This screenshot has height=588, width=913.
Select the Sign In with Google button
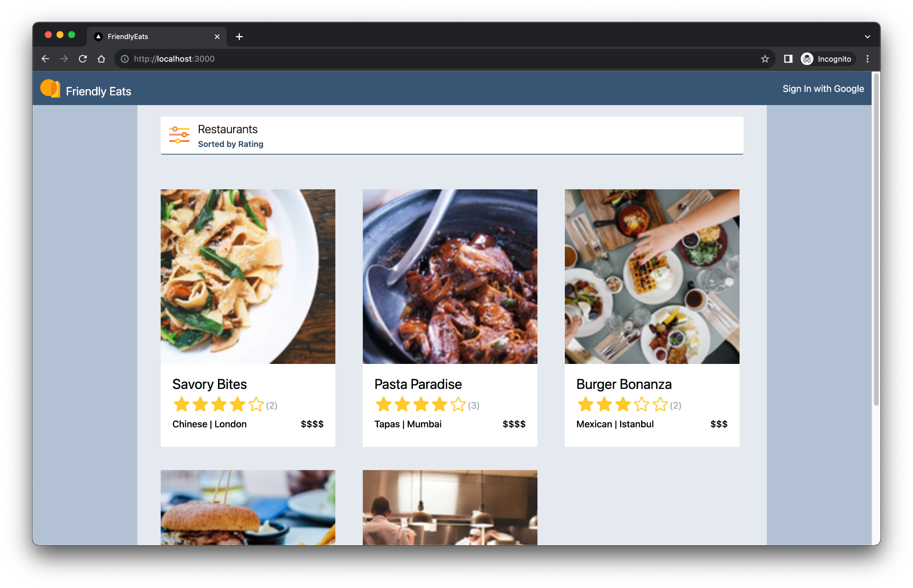coord(824,89)
